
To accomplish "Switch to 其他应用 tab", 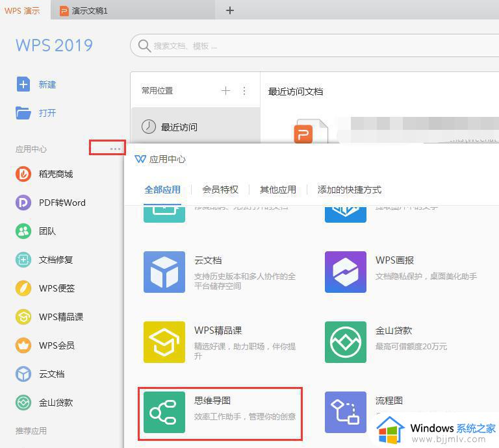I will click(278, 190).
